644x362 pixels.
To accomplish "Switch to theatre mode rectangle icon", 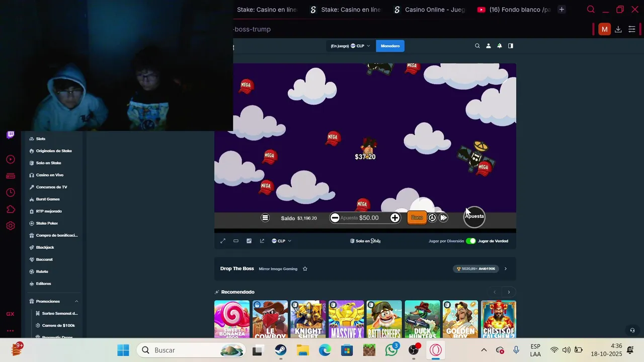I will 235,241.
